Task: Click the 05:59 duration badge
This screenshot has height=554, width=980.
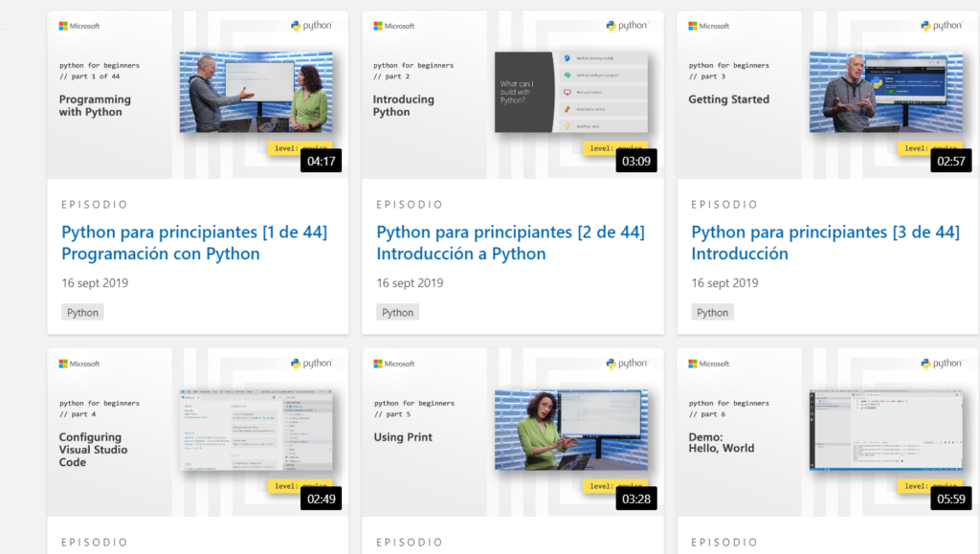Action: click(950, 499)
